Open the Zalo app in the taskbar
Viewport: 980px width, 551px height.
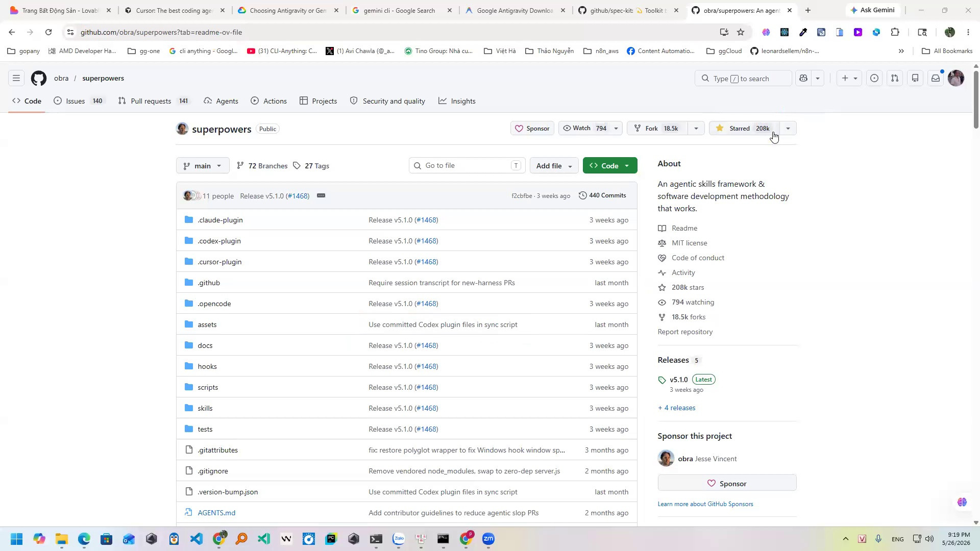399,539
